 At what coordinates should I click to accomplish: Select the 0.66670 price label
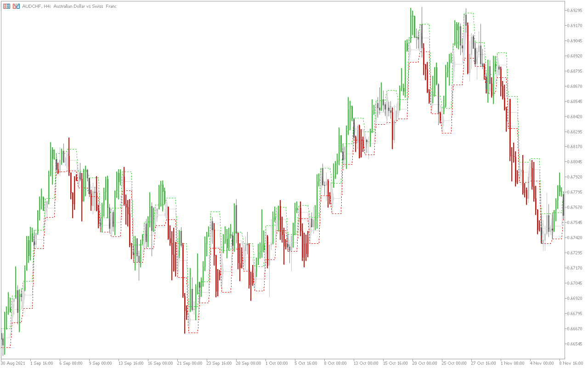click(x=576, y=328)
